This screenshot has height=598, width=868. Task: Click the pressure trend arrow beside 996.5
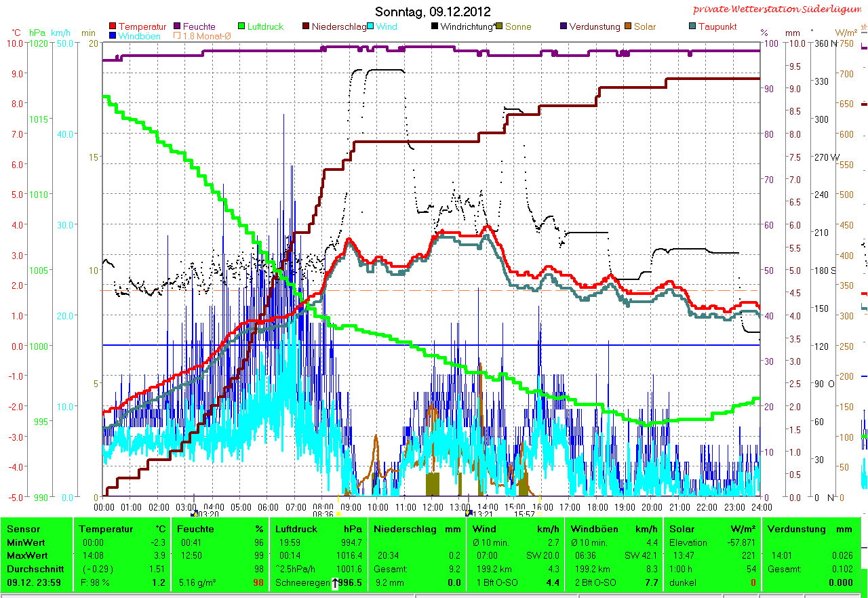click(335, 583)
